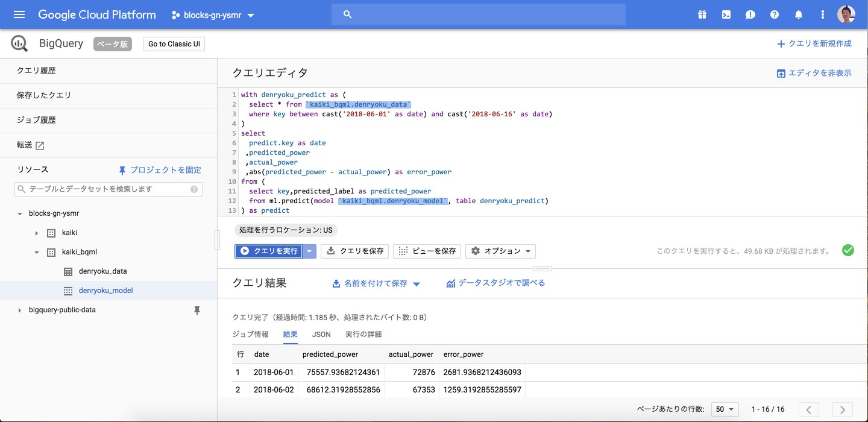The image size is (868, 422).
Task: Click the BigQuery logo icon
Action: coord(19,43)
